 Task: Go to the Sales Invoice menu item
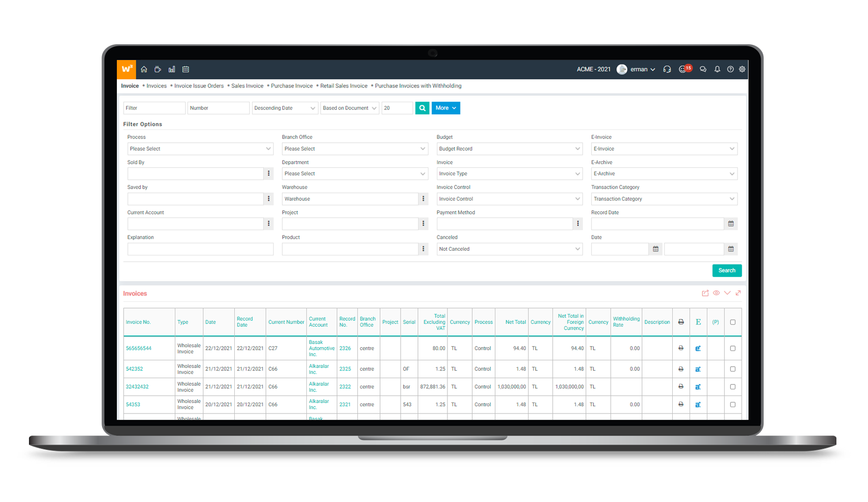tap(247, 86)
